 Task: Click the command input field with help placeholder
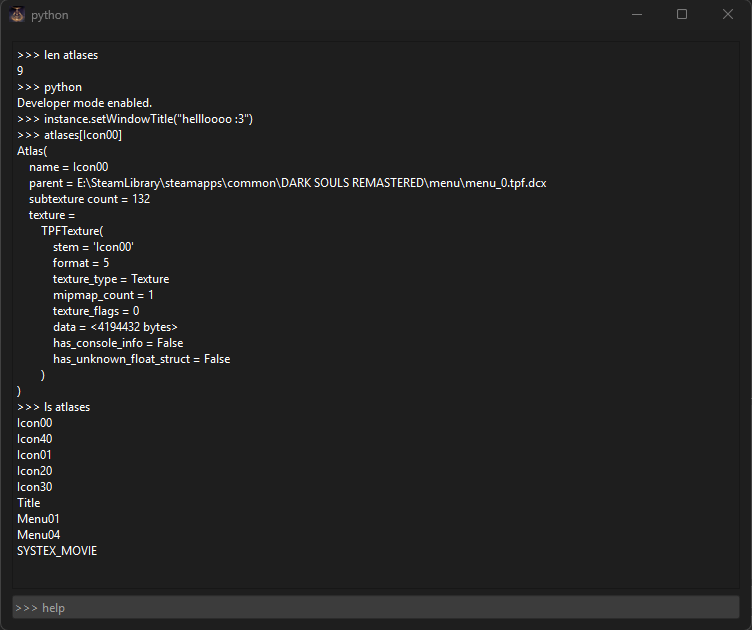pyautogui.click(x=376, y=607)
